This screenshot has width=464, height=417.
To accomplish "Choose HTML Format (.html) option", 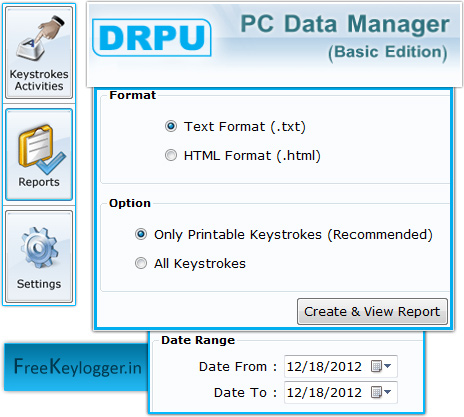I will pyautogui.click(x=171, y=155).
